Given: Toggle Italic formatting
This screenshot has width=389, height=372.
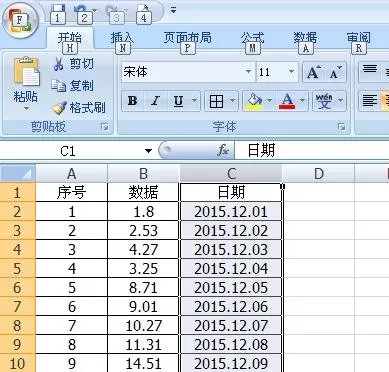Looking at the screenshot, I should tap(155, 101).
